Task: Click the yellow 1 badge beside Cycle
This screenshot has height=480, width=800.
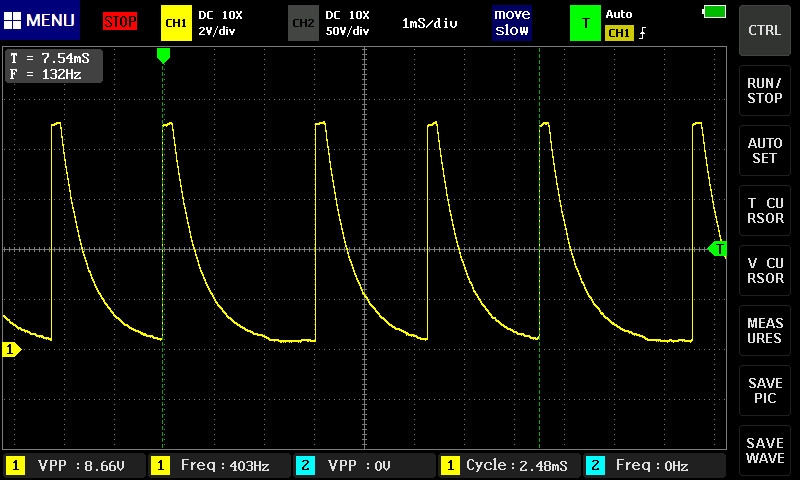Action: pos(450,465)
